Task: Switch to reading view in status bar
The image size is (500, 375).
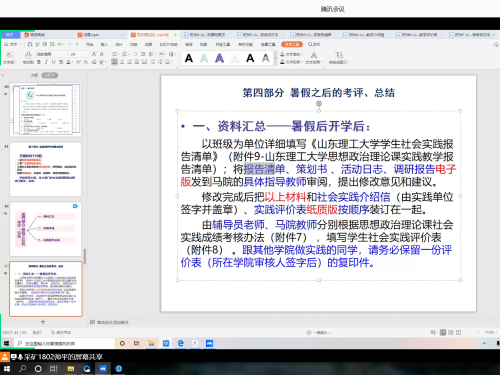Action: point(459,332)
